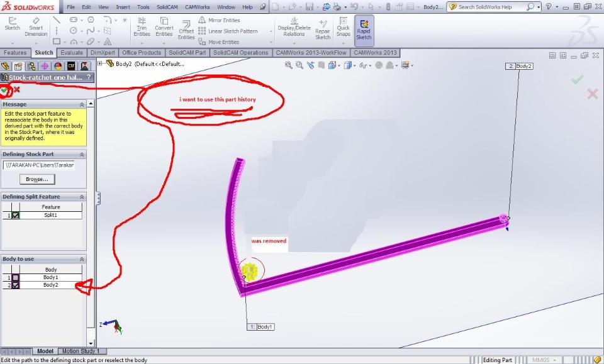Viewport: 604px width, 364px height.
Task: Click the confirmation corner red X
Action: (x=593, y=94)
